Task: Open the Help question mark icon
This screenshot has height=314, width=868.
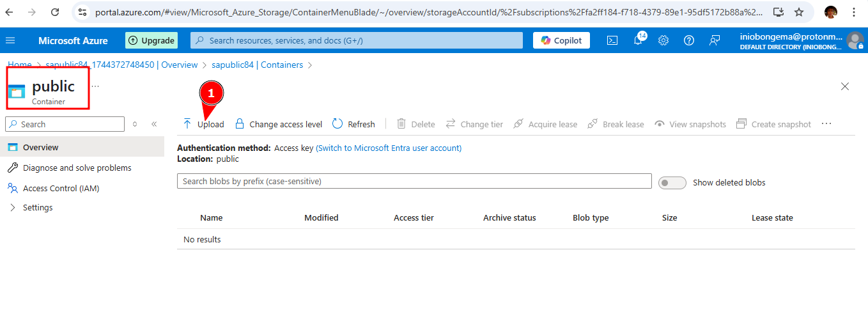Action: [689, 40]
